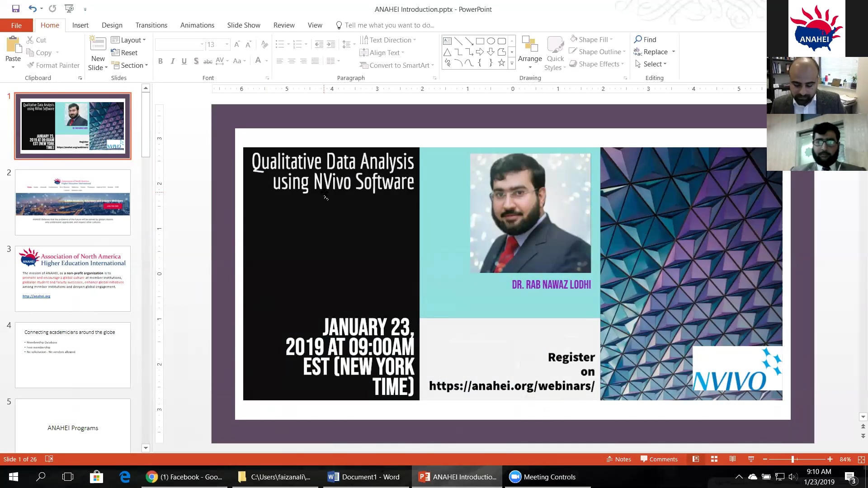Select slide 3 thumbnail about ANAHEI mission

point(73,279)
